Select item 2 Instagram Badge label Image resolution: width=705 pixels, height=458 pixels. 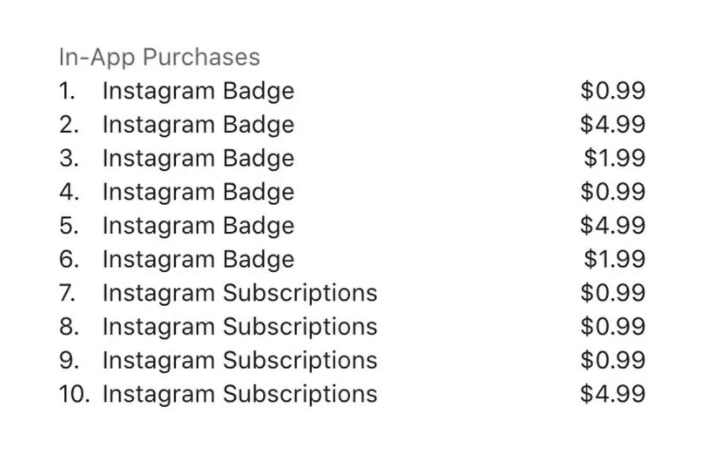[x=198, y=125]
